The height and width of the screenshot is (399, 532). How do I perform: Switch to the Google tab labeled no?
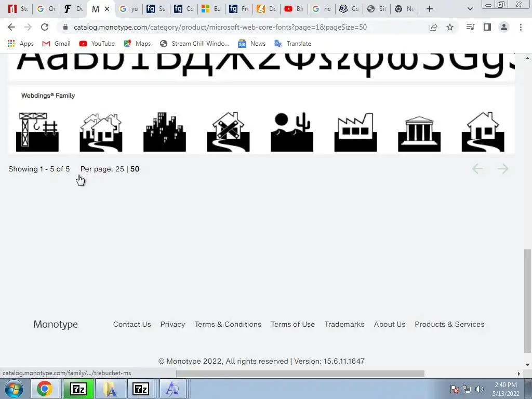[x=321, y=9]
